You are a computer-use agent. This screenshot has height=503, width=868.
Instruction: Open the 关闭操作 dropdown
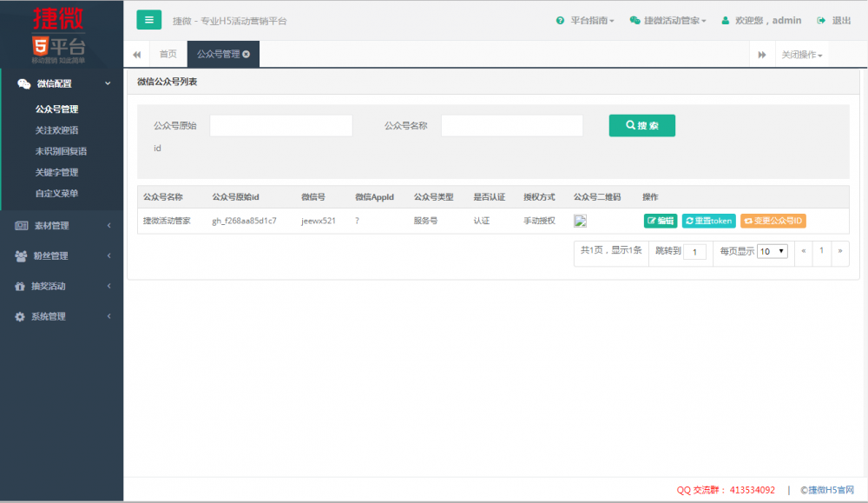(x=799, y=53)
